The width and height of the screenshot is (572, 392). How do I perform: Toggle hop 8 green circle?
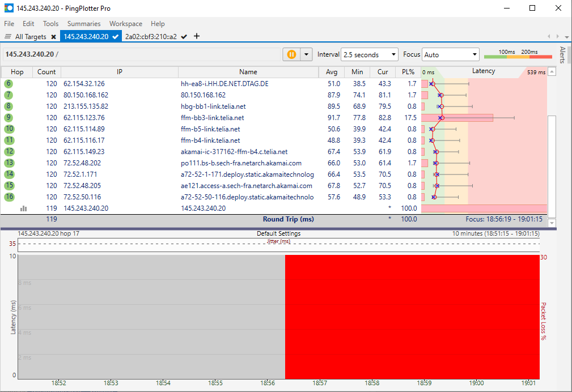9,106
